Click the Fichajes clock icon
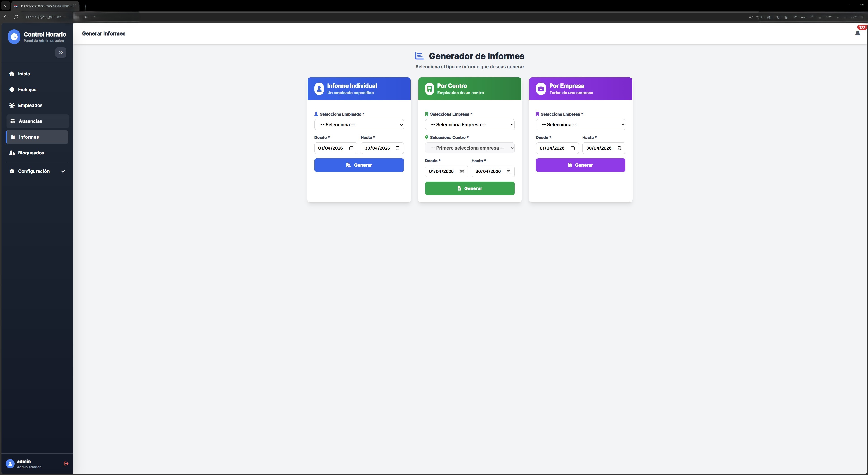Image resolution: width=868 pixels, height=475 pixels. tap(12, 89)
